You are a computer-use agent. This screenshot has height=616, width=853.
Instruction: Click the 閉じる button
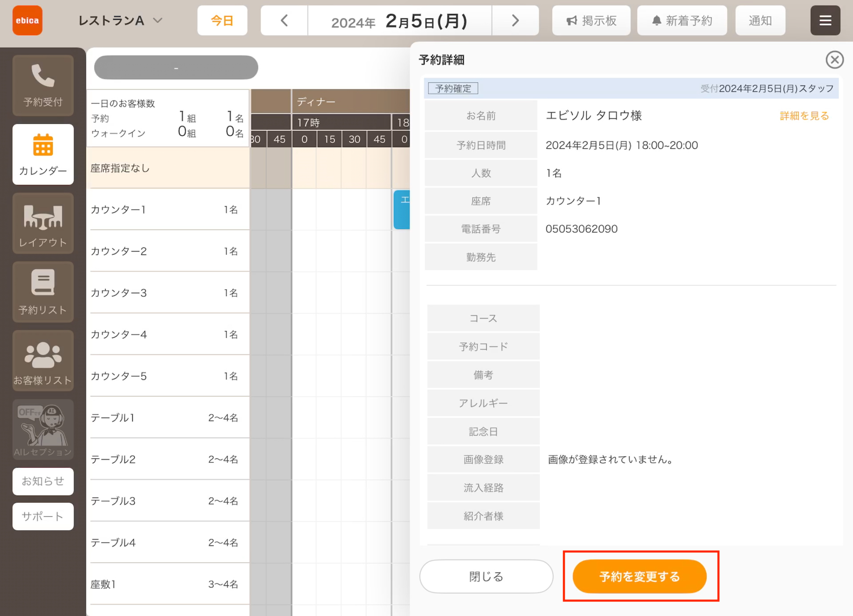pos(486,576)
